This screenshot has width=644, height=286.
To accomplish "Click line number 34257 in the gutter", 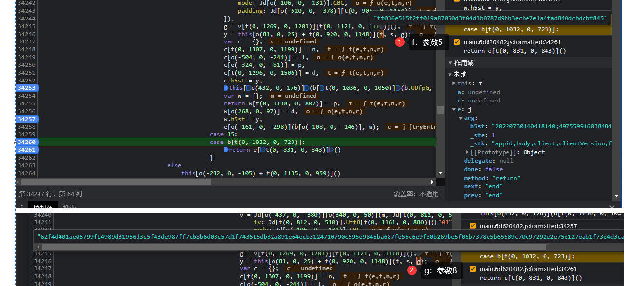I will [25, 119].
